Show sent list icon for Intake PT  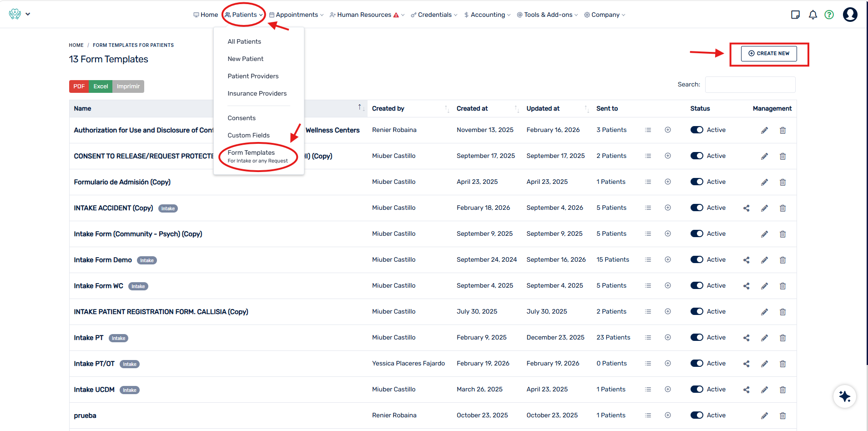click(x=648, y=338)
